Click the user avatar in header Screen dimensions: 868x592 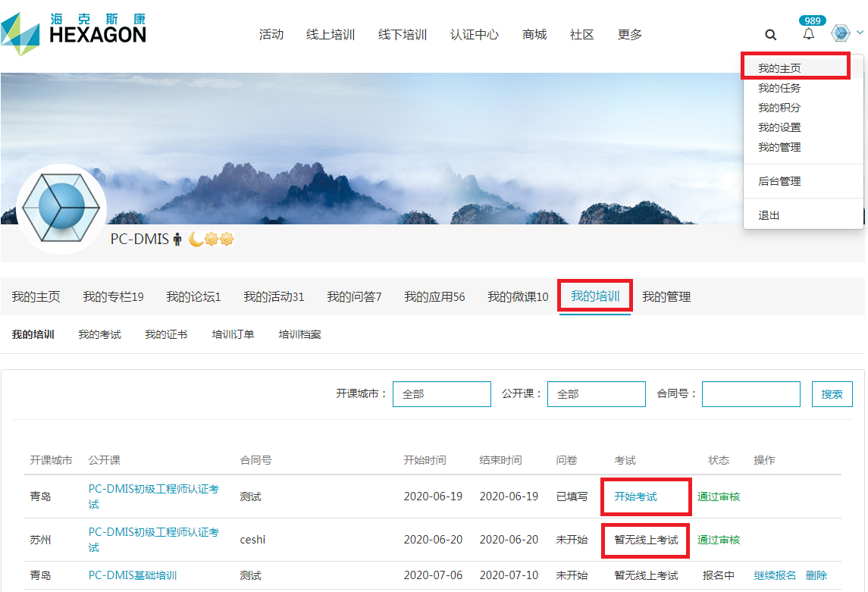tap(840, 33)
